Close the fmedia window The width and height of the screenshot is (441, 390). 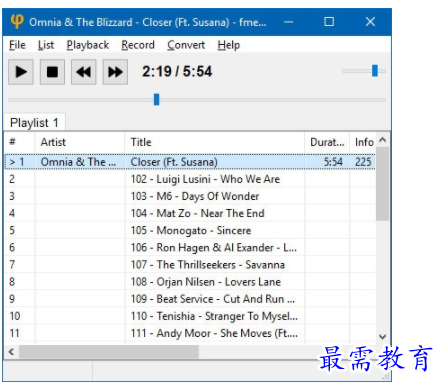coord(370,22)
